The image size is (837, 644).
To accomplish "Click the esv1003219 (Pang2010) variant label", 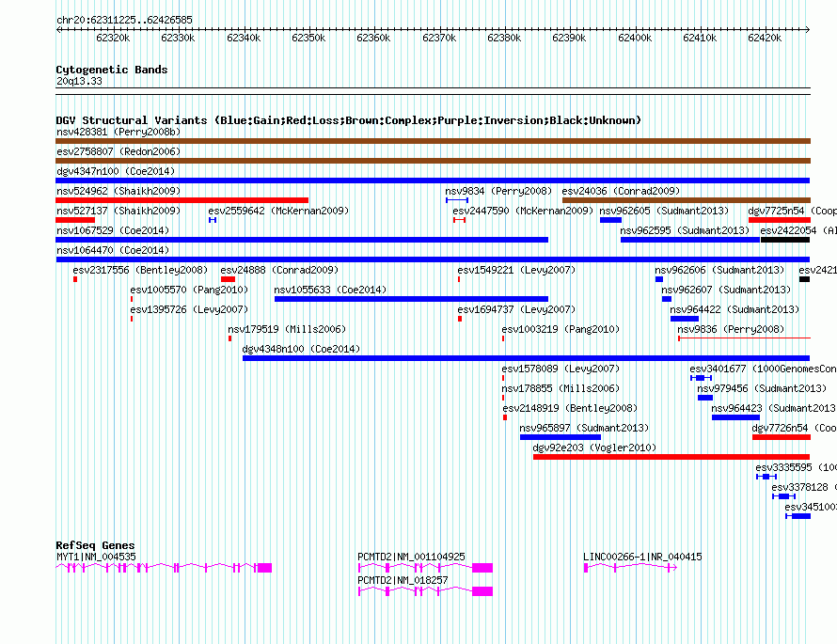I will pyautogui.click(x=561, y=329).
